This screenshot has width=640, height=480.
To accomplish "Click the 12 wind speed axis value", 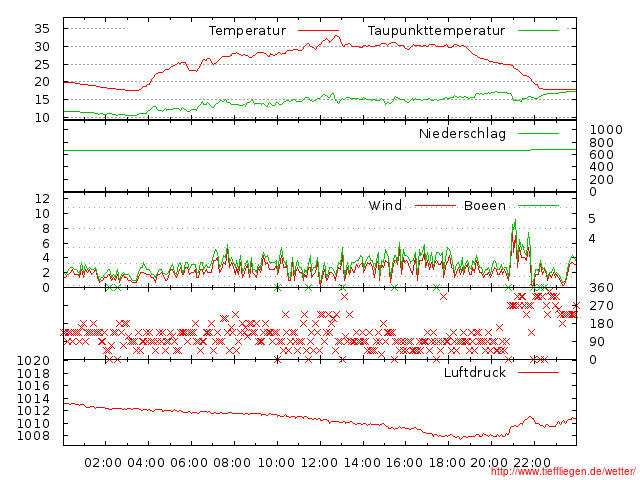I will pos(42,199).
